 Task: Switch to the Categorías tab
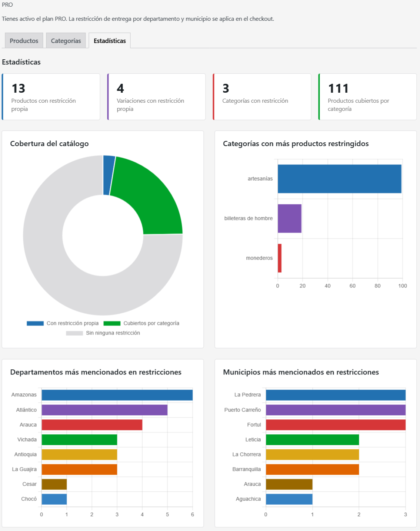pyautogui.click(x=66, y=40)
